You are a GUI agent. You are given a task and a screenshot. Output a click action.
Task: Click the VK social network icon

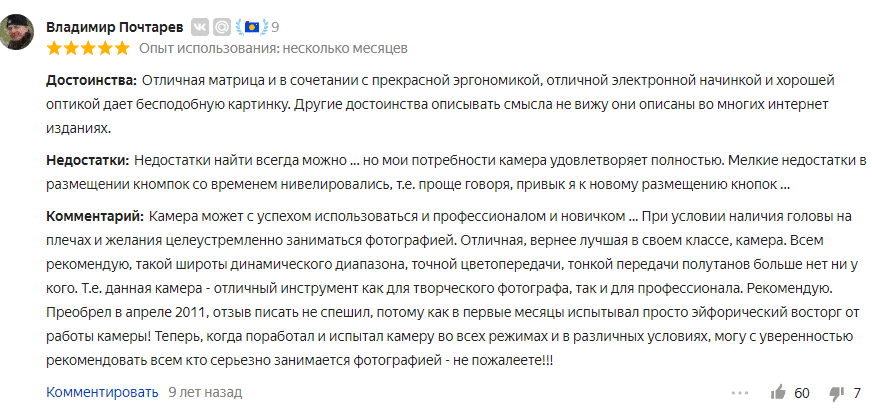pyautogui.click(x=200, y=27)
